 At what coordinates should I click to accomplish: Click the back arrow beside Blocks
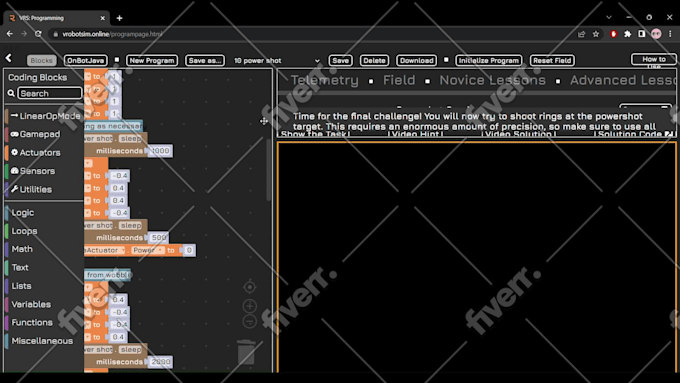(x=9, y=59)
